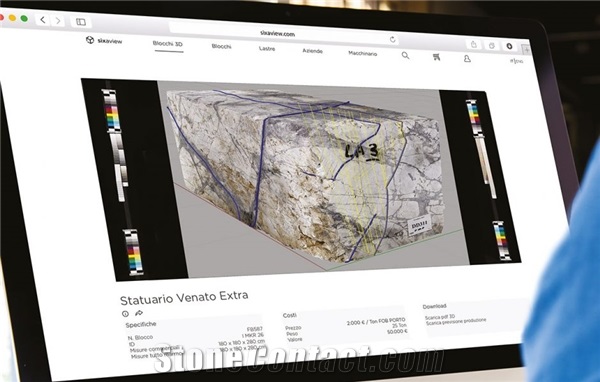Click the Specifiche section heading

141,324
